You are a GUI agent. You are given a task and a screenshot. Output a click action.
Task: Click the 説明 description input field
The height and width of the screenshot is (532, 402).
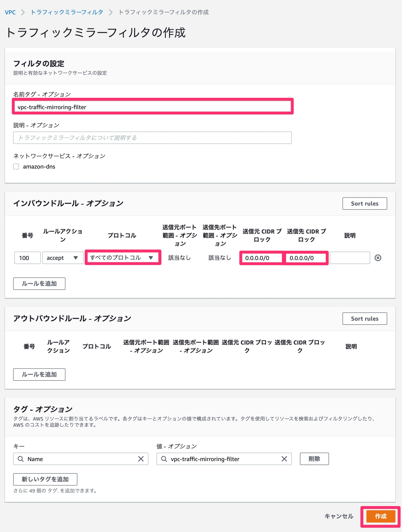[152, 138]
